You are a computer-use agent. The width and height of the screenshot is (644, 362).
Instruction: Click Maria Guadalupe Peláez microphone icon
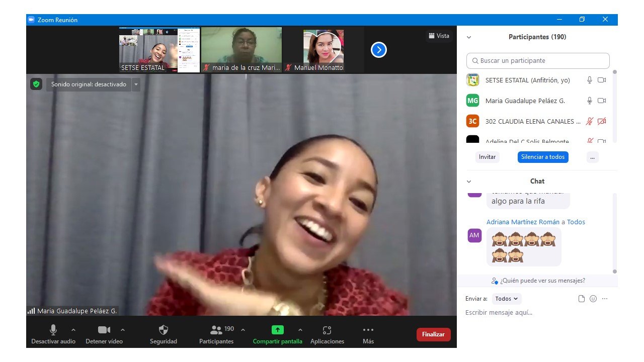coord(590,101)
